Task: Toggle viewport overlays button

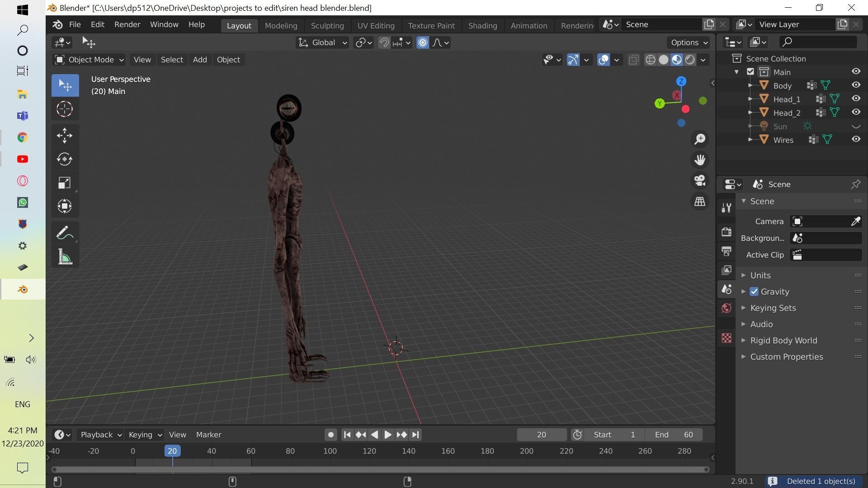Action: point(604,60)
